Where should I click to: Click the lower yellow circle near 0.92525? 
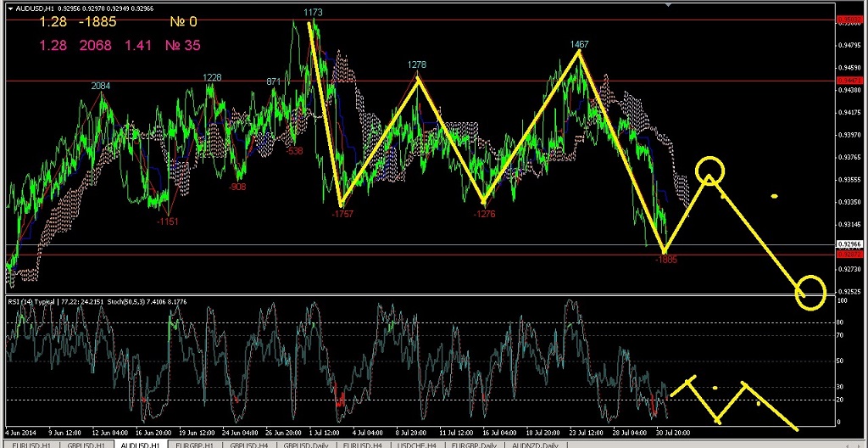pos(811,293)
